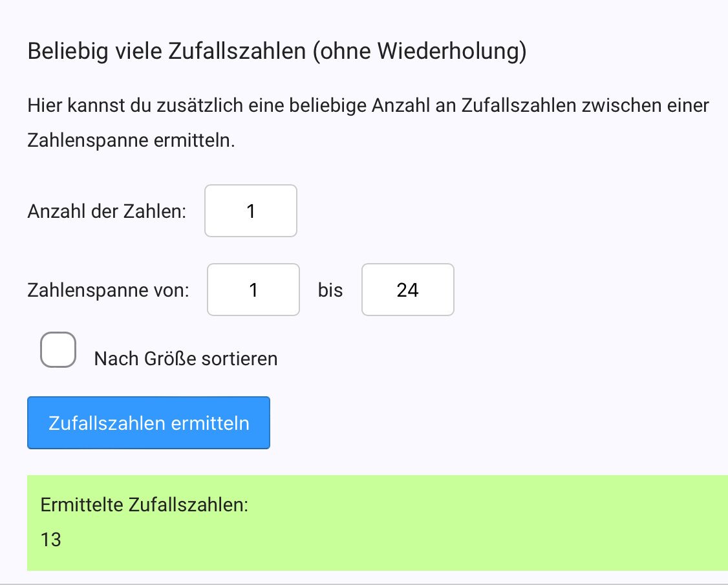Screen dimensions: 728x585
Task: Click the generated random number 13
Action: [51, 539]
